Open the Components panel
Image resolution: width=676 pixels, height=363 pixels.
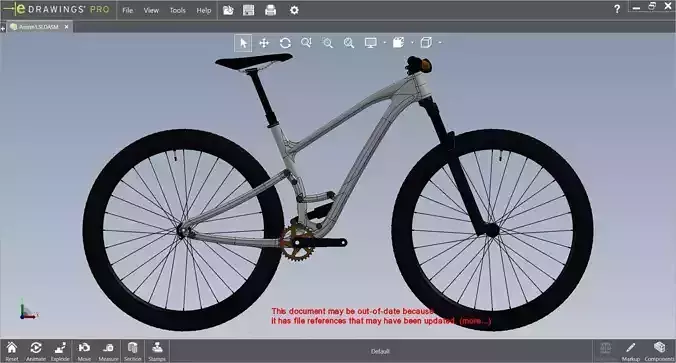tap(659, 351)
